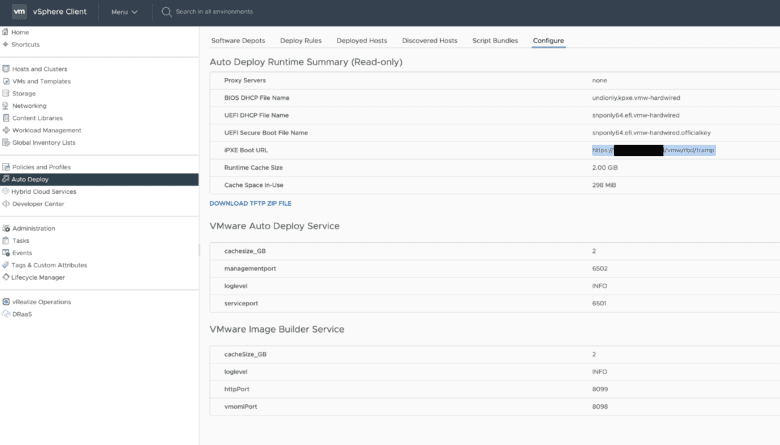Click the Events icon

[x=6, y=253]
